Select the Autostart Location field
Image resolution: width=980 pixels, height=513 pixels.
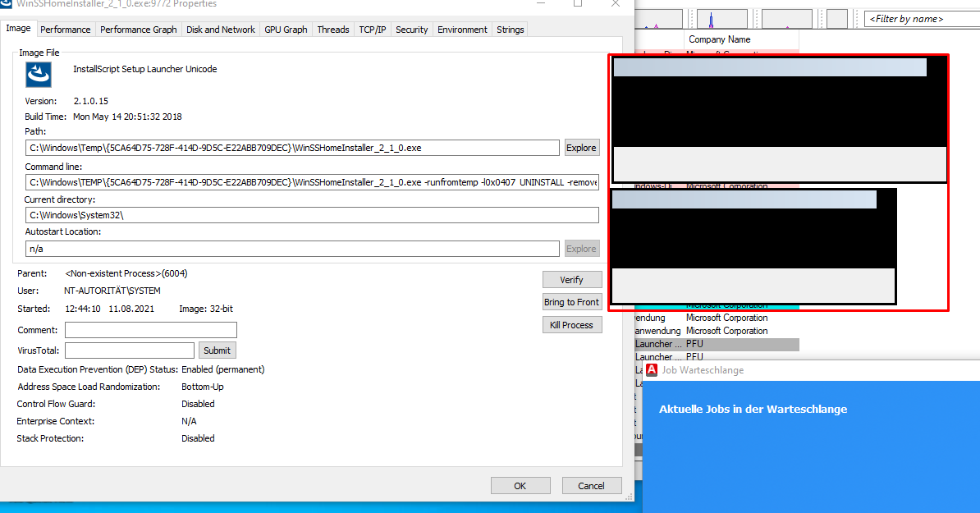pyautogui.click(x=292, y=249)
